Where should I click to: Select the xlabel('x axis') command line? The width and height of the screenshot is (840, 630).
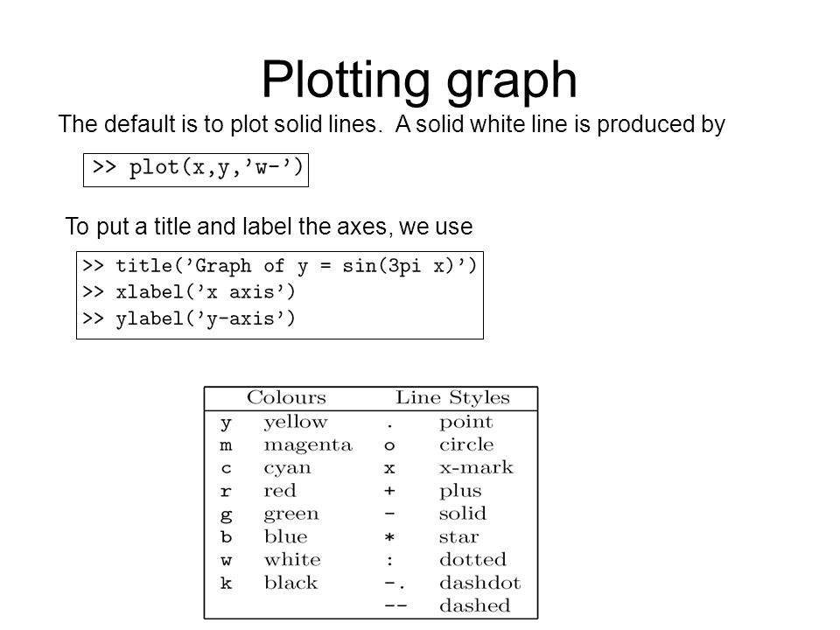189,292
